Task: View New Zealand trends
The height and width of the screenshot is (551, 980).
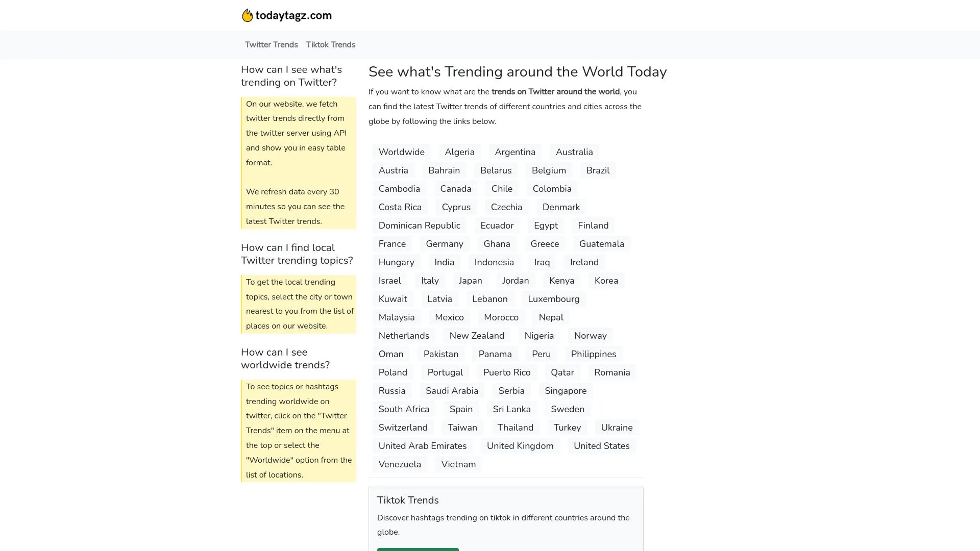Action: point(476,336)
